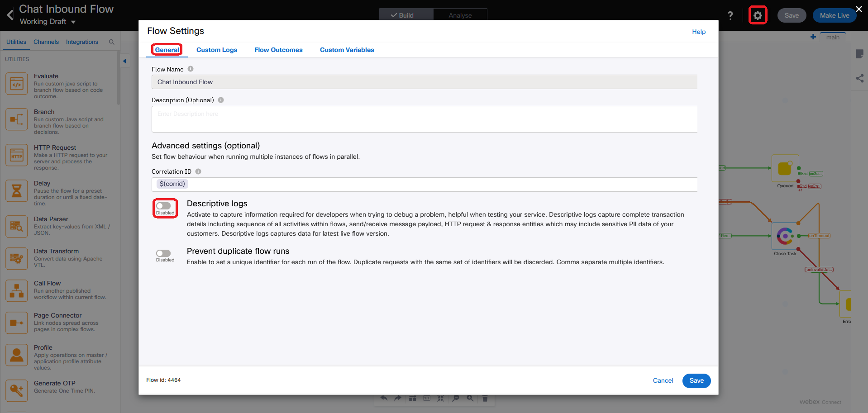Enable the Descriptive logs toggle
Screen dimensions: 868x413
coord(163,206)
